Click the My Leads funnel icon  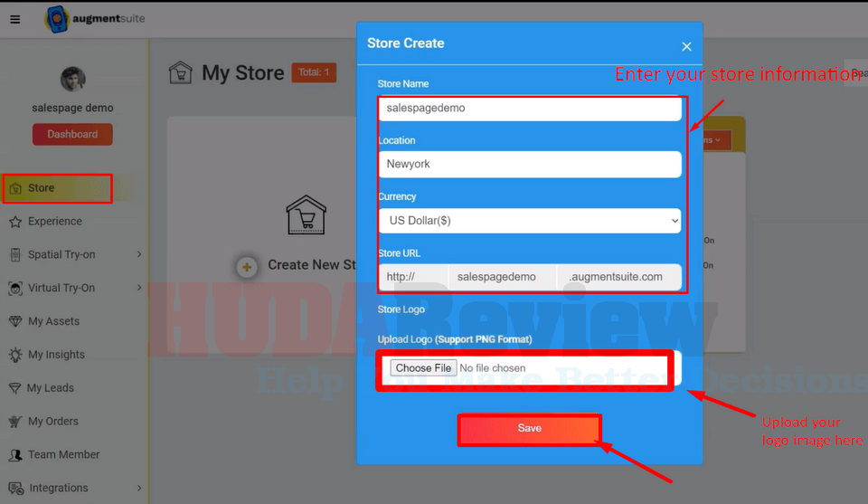[15, 388]
